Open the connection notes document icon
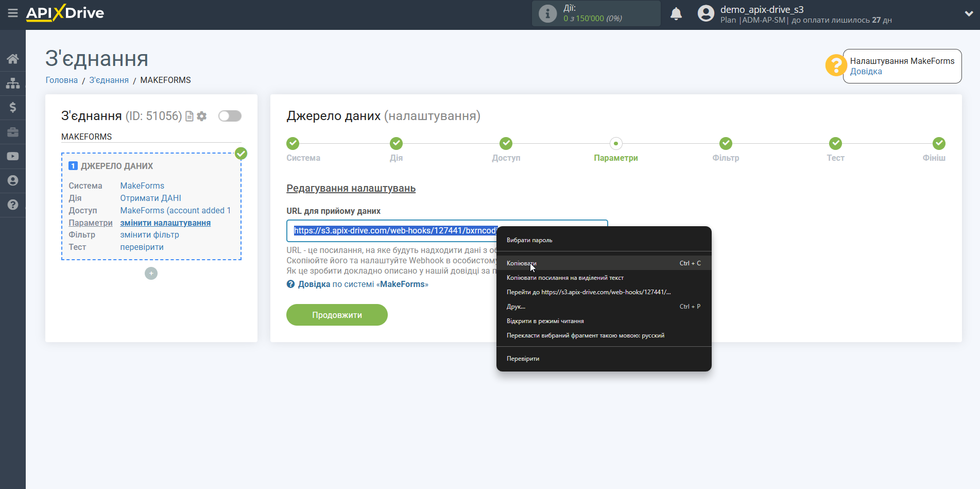This screenshot has height=489, width=980. coord(190,116)
